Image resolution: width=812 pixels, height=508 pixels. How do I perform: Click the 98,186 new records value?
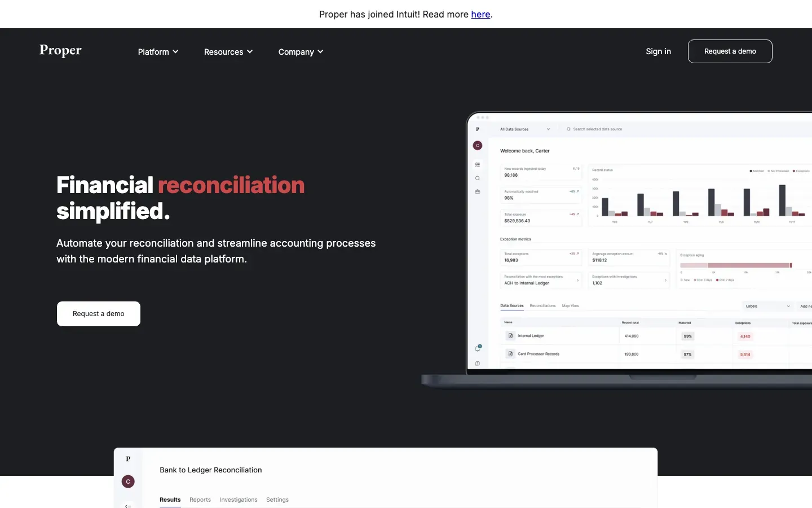click(511, 175)
